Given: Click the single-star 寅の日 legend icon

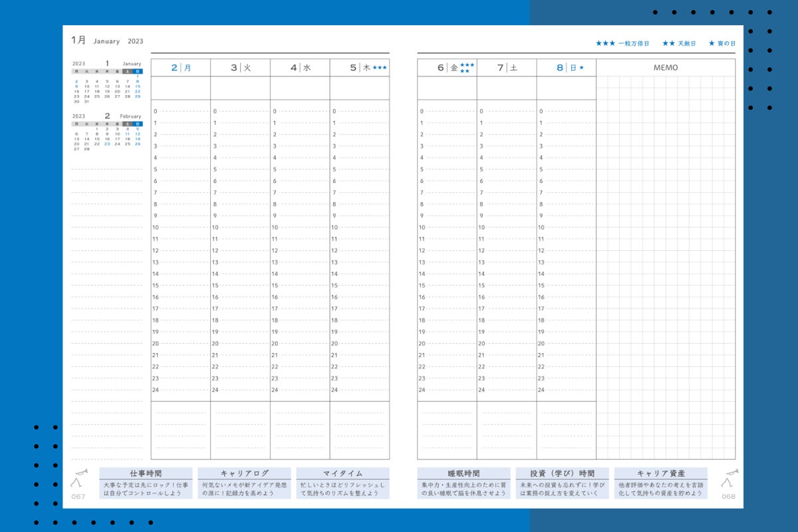Looking at the screenshot, I should 712,43.
